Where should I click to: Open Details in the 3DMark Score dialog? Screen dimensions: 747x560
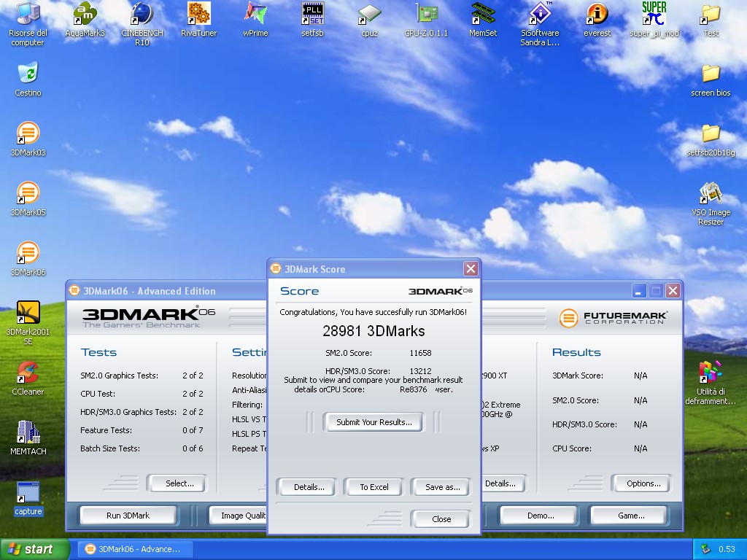309,487
